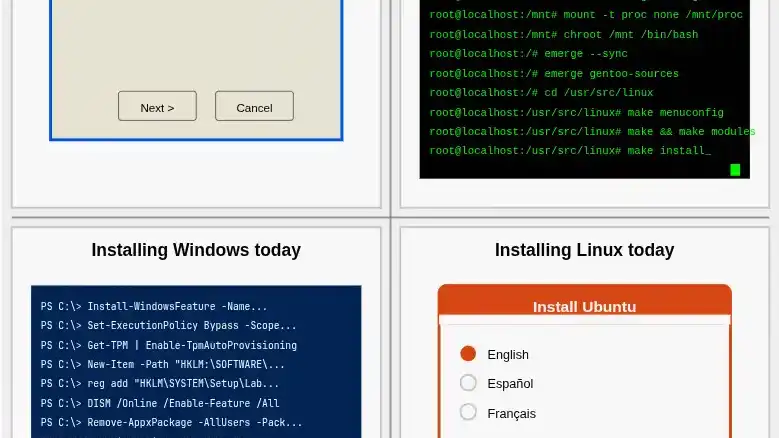Click the Next > button
This screenshot has width=779, height=438.
[x=157, y=107]
